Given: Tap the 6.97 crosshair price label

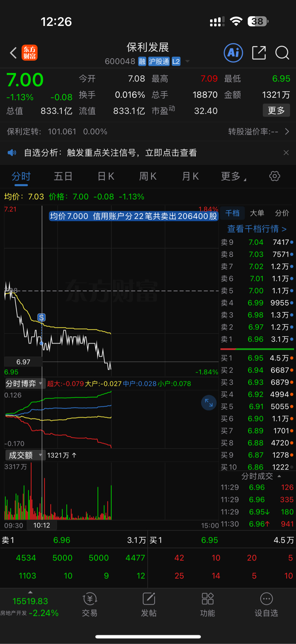Looking at the screenshot, I should (23, 362).
